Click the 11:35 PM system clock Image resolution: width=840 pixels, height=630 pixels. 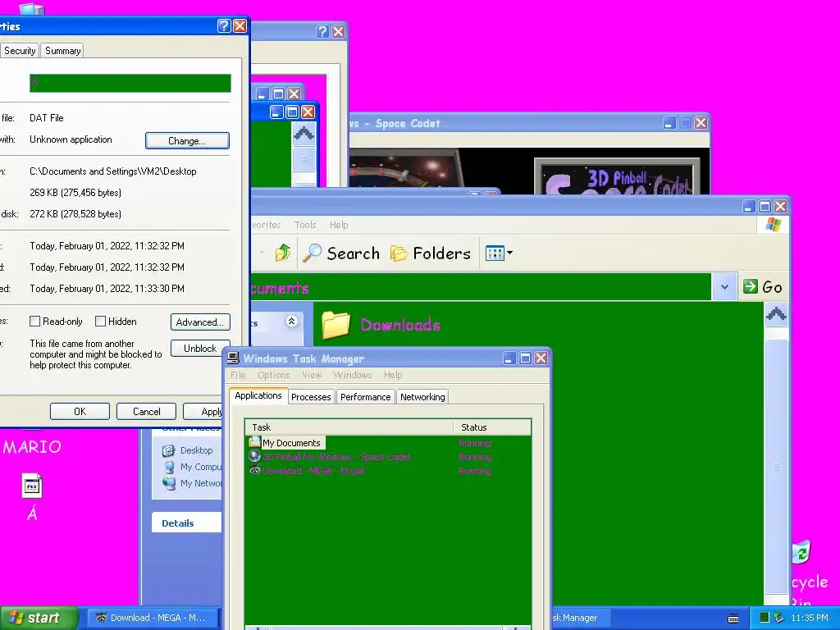click(x=810, y=618)
